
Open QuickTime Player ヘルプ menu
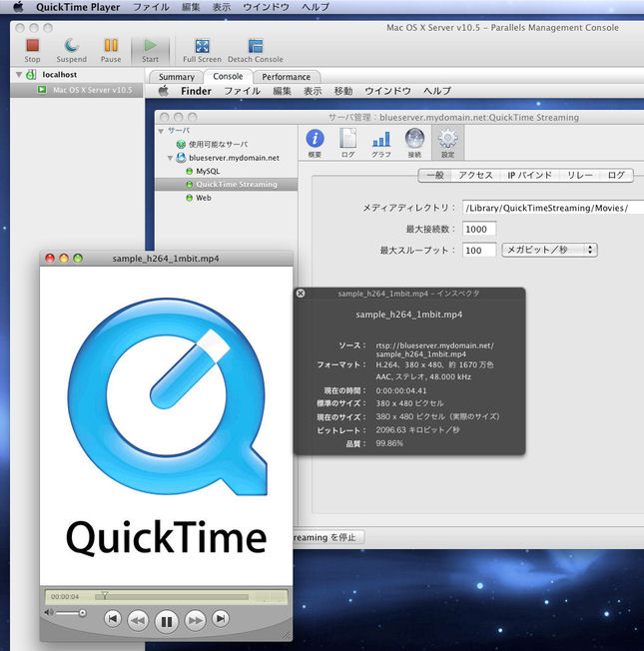coord(316,7)
